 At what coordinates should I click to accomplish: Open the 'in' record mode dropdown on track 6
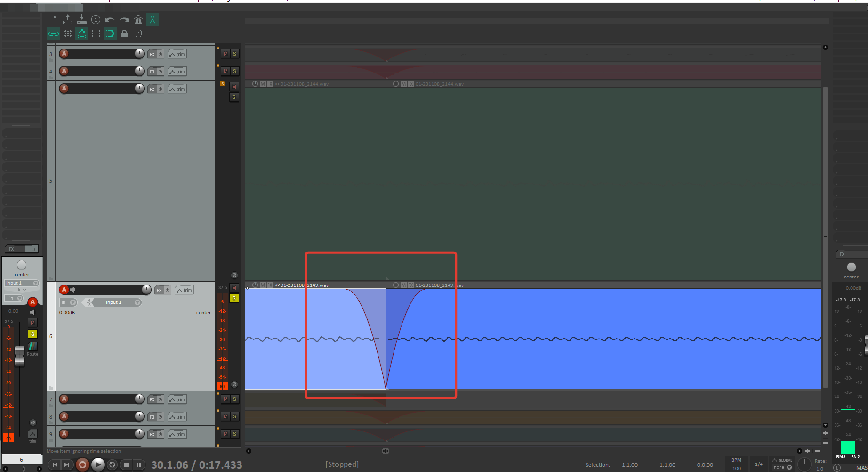(x=68, y=302)
